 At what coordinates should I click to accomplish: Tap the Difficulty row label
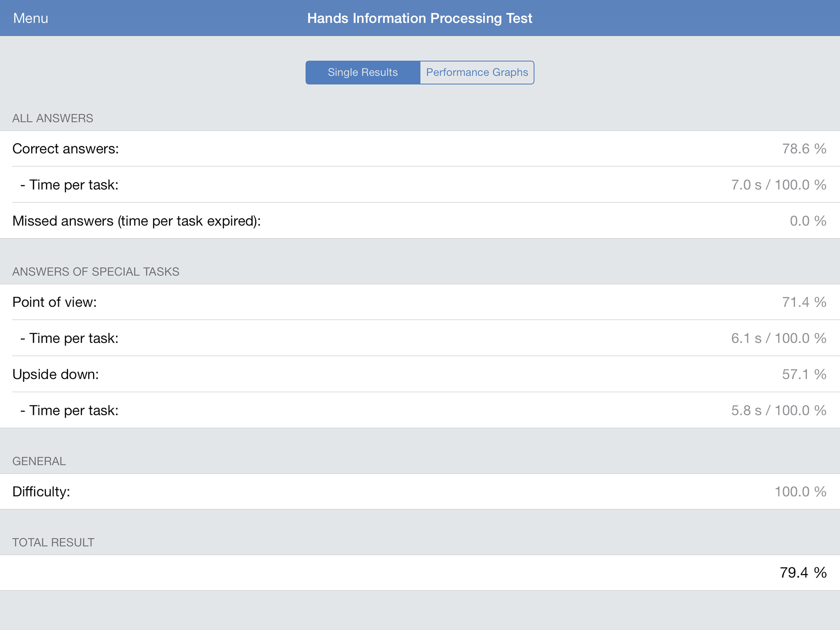tap(41, 491)
